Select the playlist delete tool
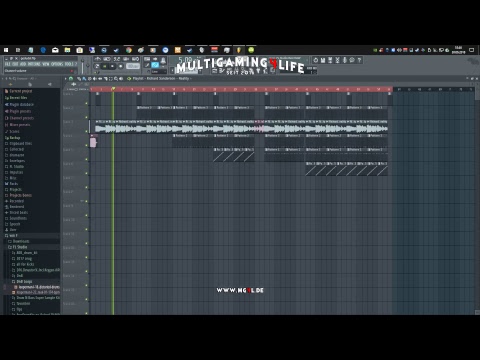 (x=89, y=79)
